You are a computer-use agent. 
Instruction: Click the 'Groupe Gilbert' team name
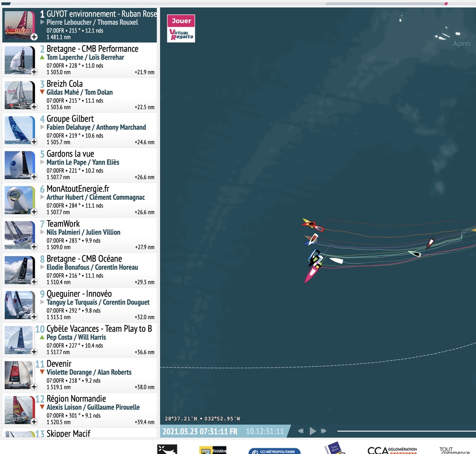[70, 118]
